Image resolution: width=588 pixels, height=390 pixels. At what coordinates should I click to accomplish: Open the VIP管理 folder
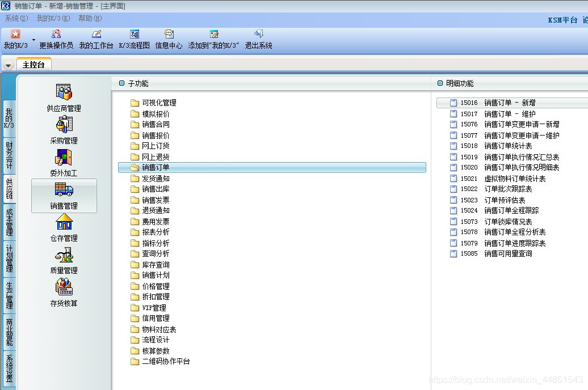point(149,308)
